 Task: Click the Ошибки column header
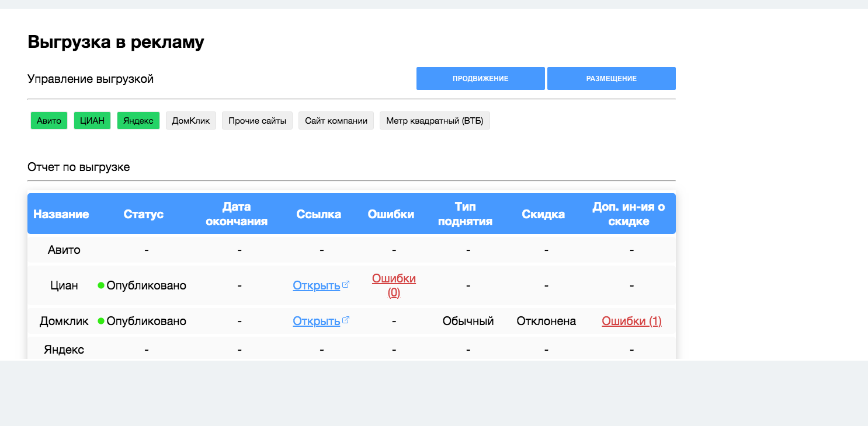391,214
